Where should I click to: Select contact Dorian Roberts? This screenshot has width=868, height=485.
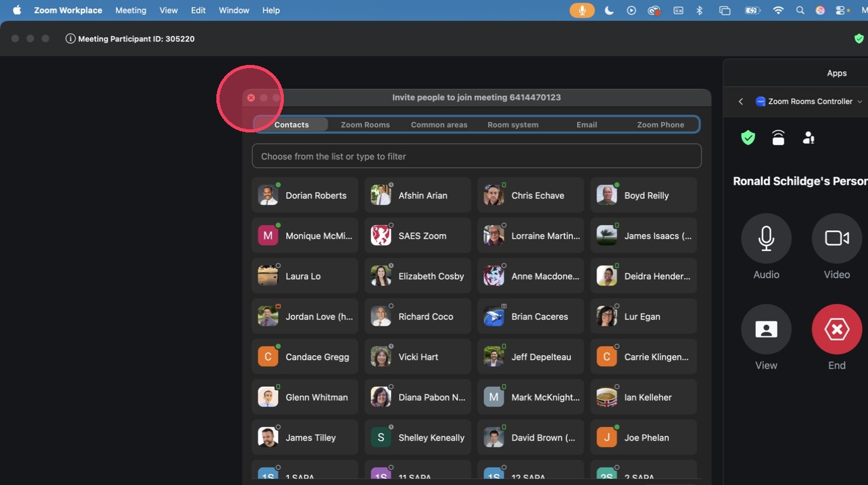tap(305, 195)
